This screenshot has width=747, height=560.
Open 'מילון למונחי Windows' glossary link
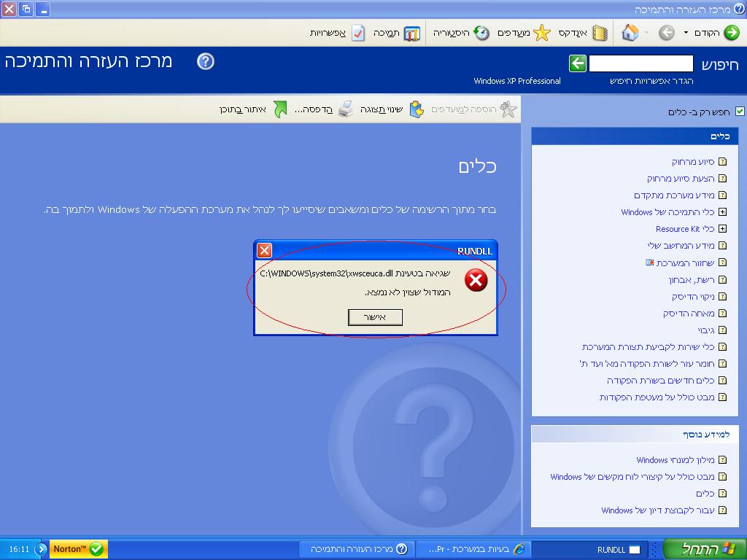[675, 460]
